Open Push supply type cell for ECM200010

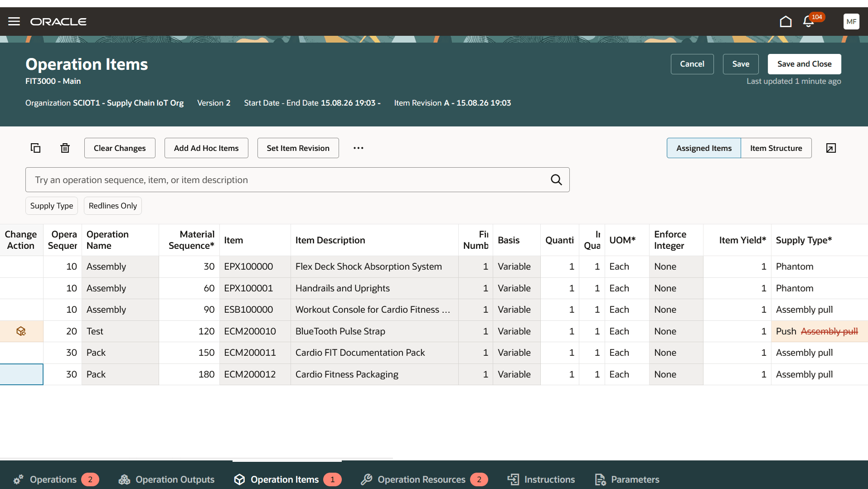[x=820, y=331]
